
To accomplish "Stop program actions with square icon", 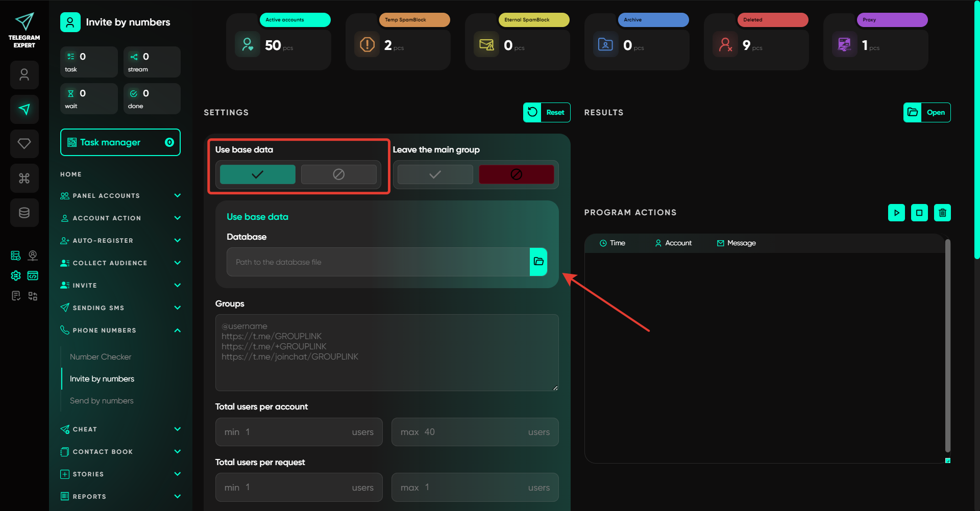I will tap(919, 213).
